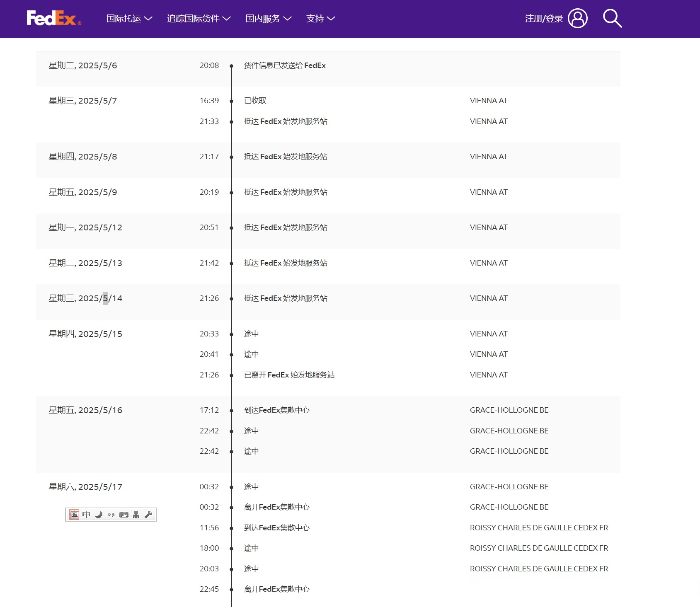Select the date 星期一, 2025/5/12
Viewport: 700px width, 607px height.
coord(85,227)
